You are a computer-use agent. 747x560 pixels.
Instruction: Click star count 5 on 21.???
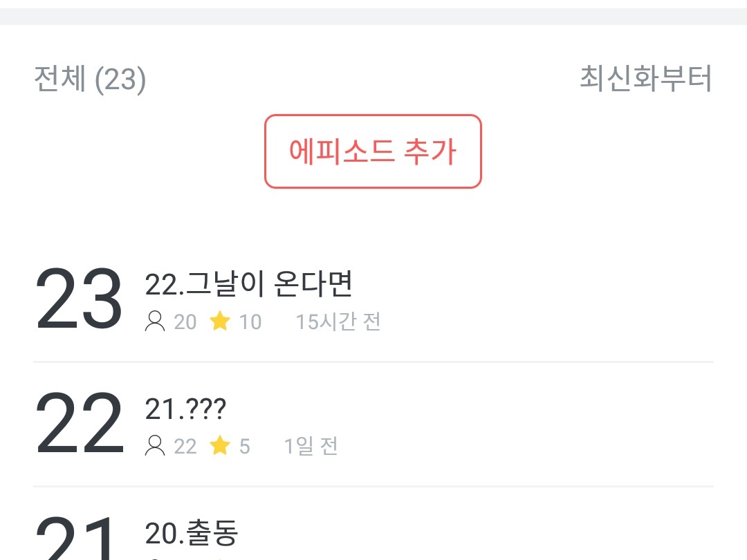(245, 447)
